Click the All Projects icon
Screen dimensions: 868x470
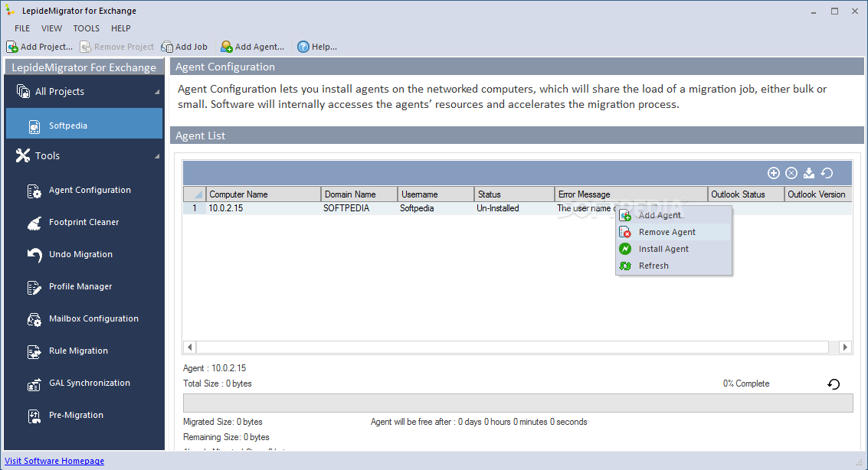click(x=23, y=91)
